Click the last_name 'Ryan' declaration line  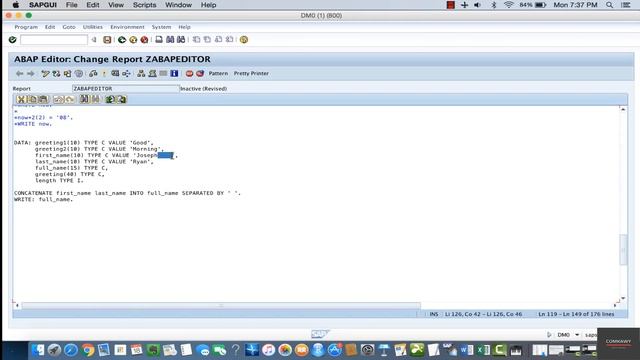94,162
